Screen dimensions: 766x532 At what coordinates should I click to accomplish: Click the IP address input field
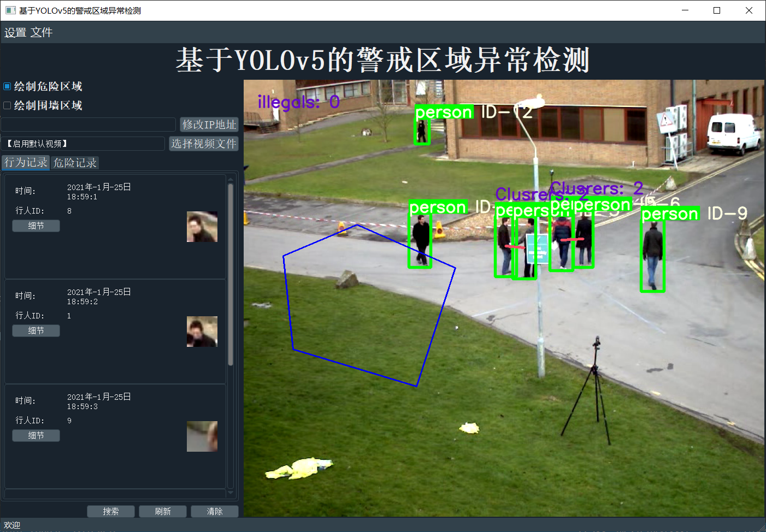pyautogui.click(x=88, y=125)
